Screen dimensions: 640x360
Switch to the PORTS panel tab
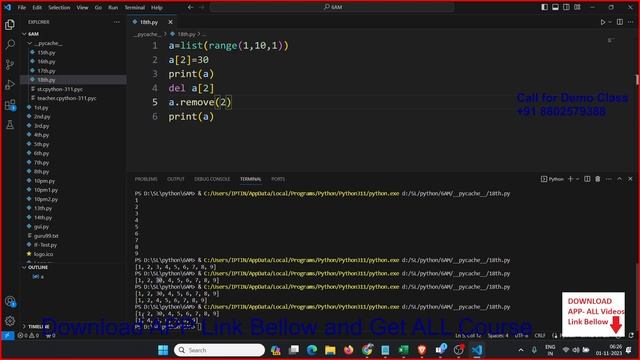tap(278, 179)
